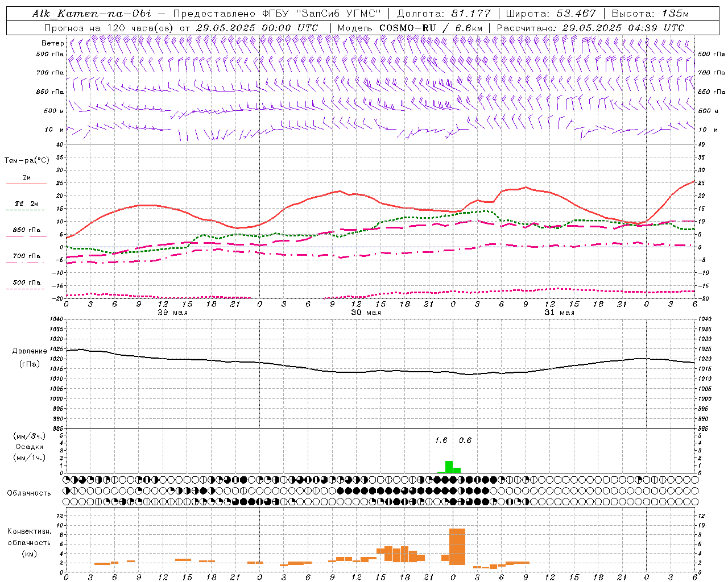Image resolution: width=728 pixels, height=582 pixels.
Task: Click the 850 гПа wind level label on the right axis
Action: (712, 92)
